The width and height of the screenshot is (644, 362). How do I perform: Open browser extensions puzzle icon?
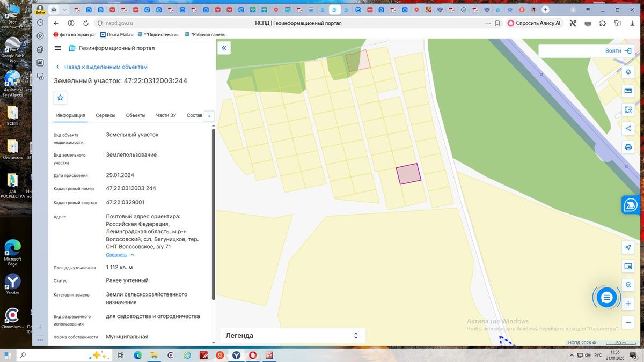point(603,23)
